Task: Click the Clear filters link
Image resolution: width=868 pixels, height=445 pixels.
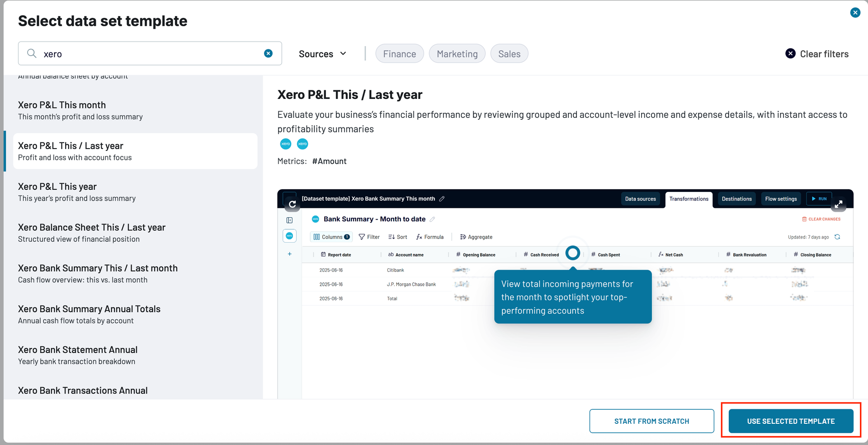Action: coord(824,54)
